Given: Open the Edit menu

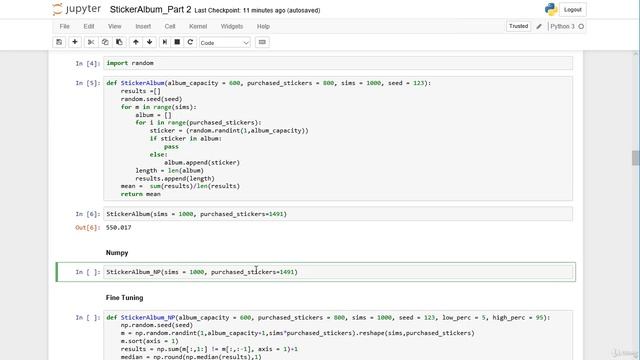Looking at the screenshot, I should 89,26.
